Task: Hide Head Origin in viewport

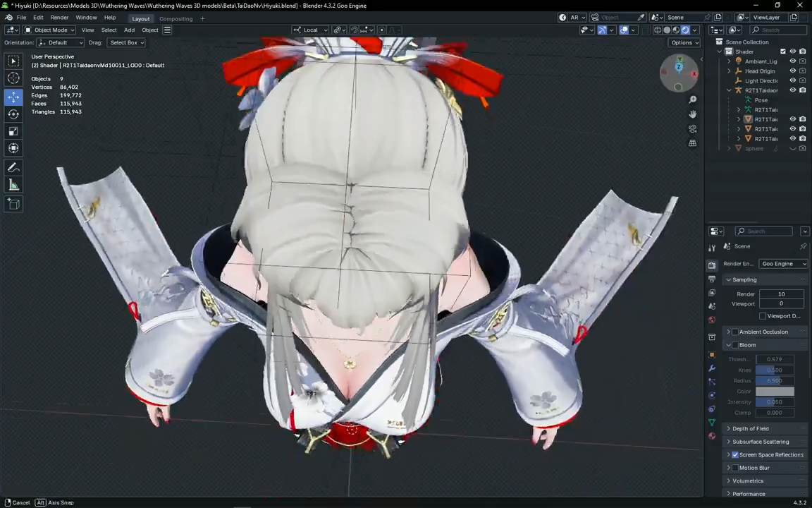Action: pos(792,71)
